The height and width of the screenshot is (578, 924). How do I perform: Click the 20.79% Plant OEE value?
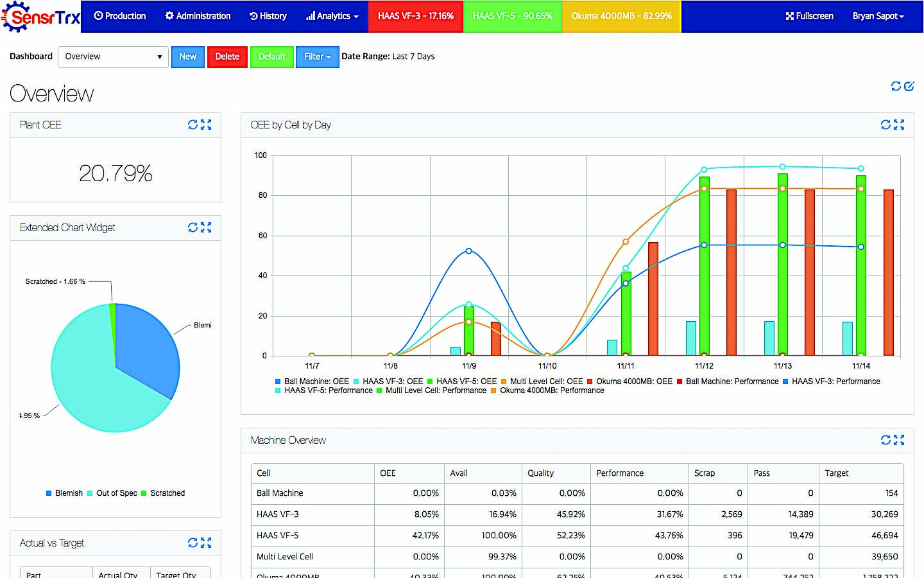[116, 173]
